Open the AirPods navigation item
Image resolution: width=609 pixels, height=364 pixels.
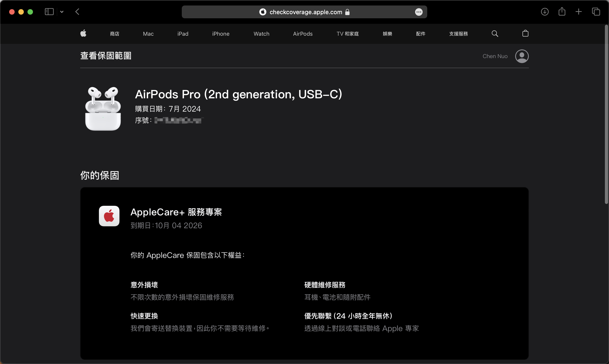coord(303,34)
